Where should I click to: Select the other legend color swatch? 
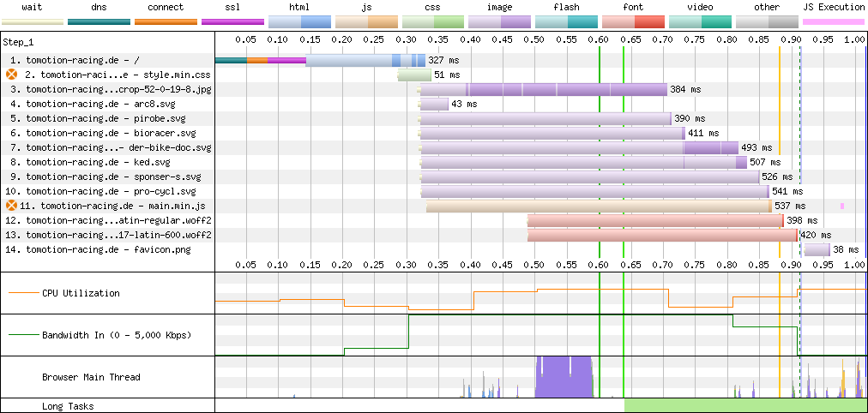click(x=767, y=22)
